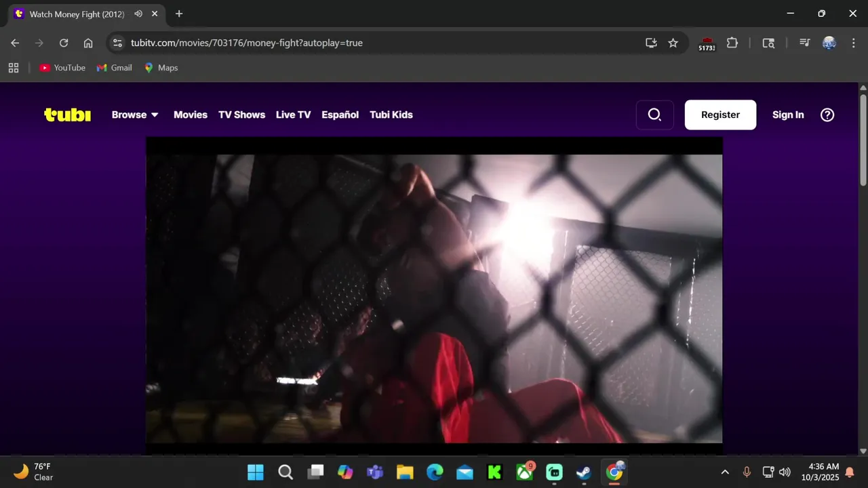Go to Movies section
This screenshot has width=868, height=488.
(x=191, y=115)
